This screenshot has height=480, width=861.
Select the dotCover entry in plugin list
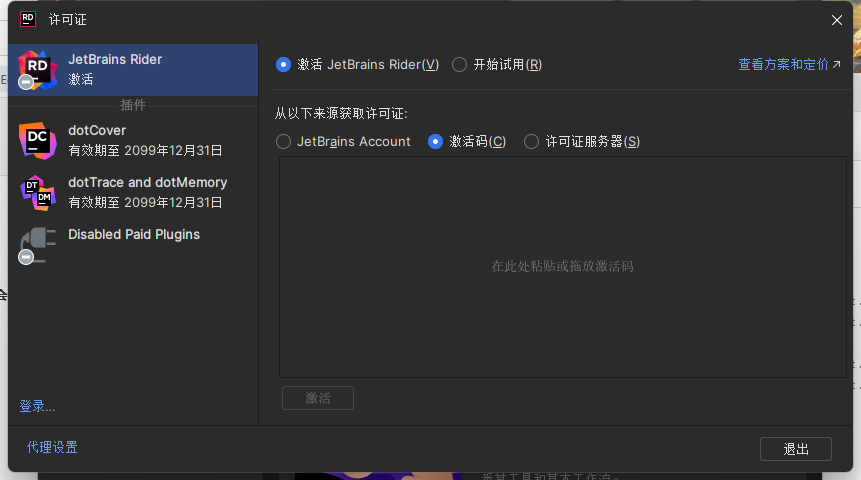133,141
